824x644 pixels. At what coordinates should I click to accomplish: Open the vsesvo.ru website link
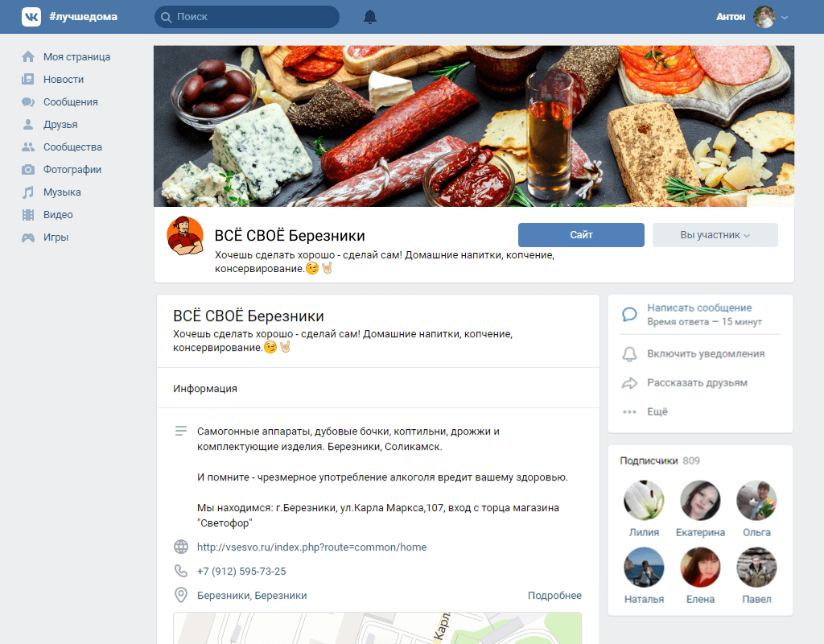pyautogui.click(x=311, y=547)
